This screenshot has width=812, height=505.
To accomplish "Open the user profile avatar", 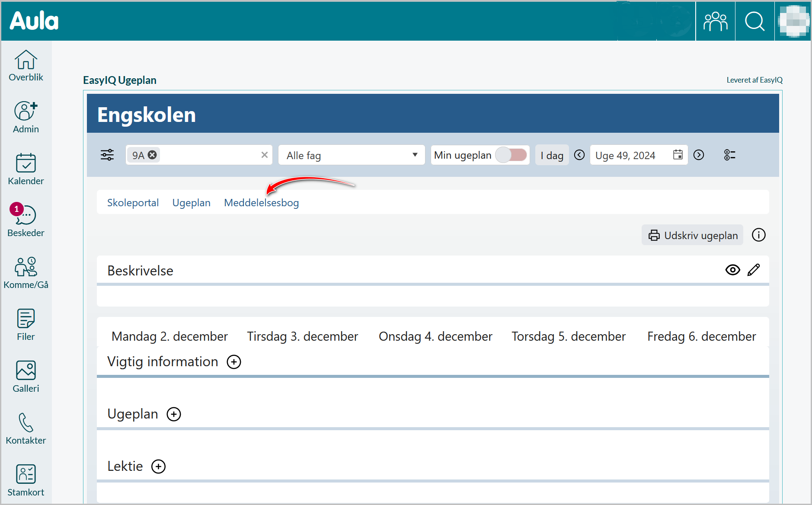I will 793,21.
